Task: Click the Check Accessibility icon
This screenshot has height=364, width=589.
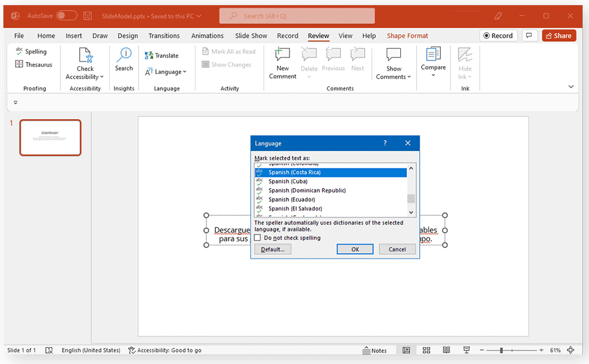Action: point(85,55)
